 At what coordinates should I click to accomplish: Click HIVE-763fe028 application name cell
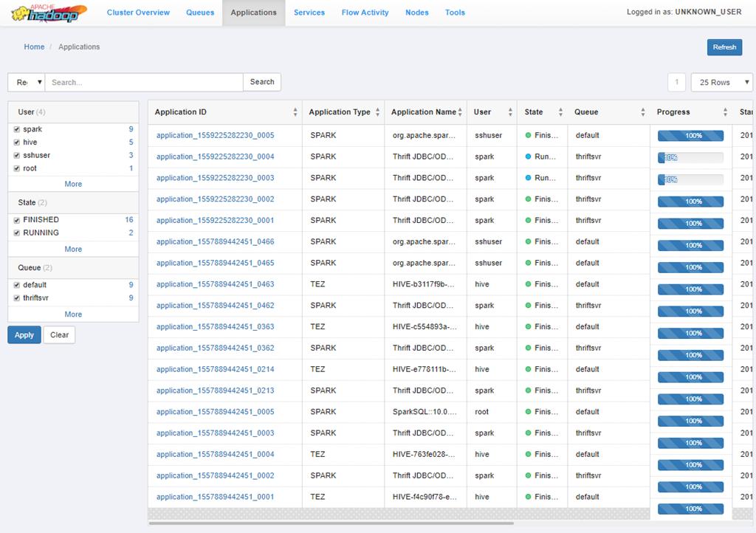point(424,454)
